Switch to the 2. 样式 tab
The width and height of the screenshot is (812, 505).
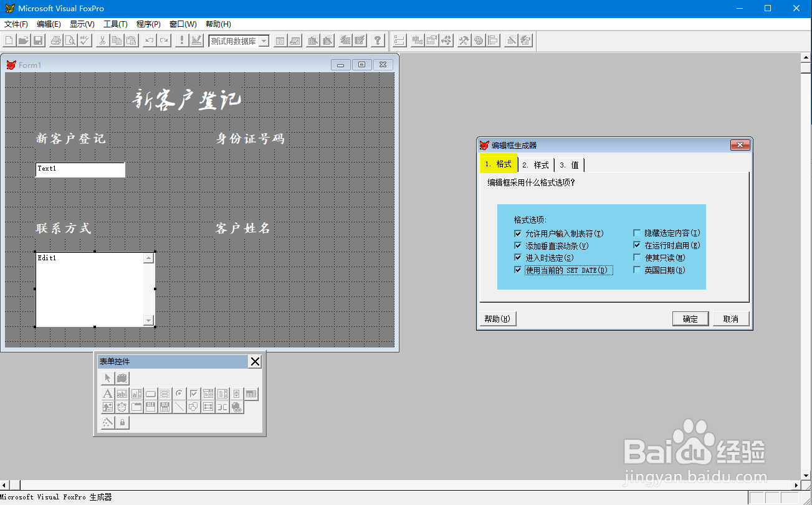[536, 165]
